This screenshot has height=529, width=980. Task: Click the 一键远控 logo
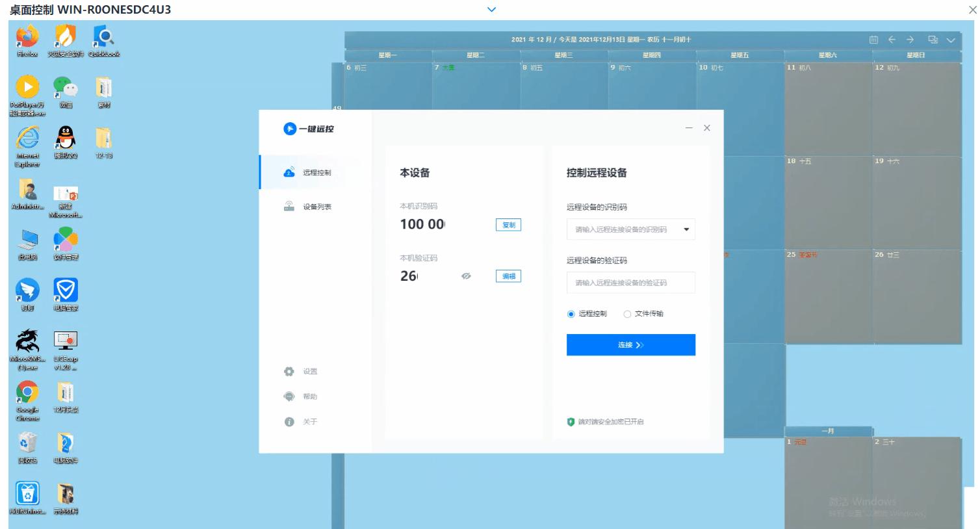[x=309, y=129]
